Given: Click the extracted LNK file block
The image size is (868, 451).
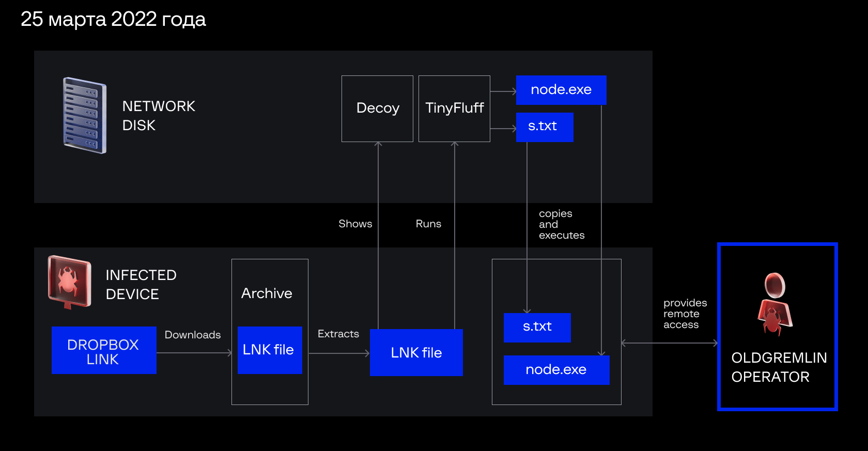Looking at the screenshot, I should [416, 352].
